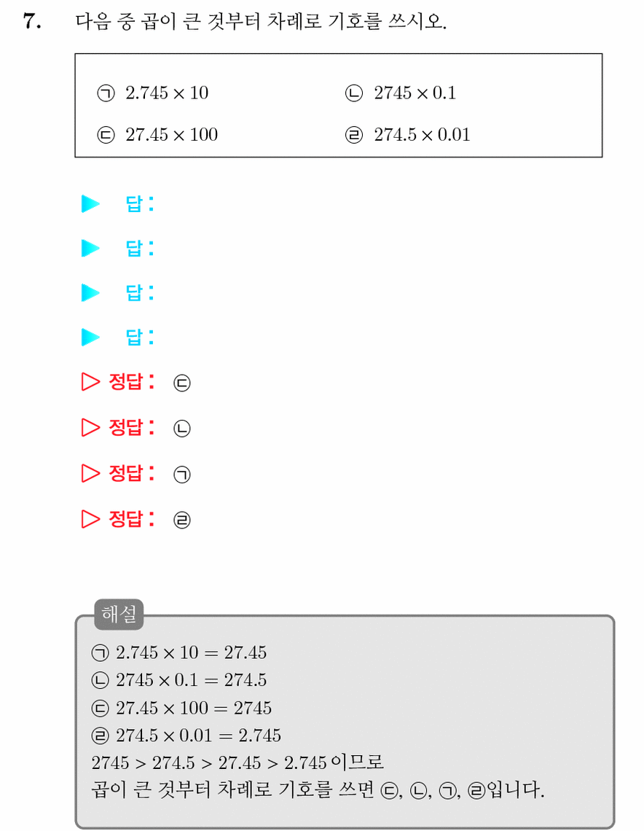Select option ㉠ 2.745 × 10
Screen dimensions: 644x831
point(152,93)
